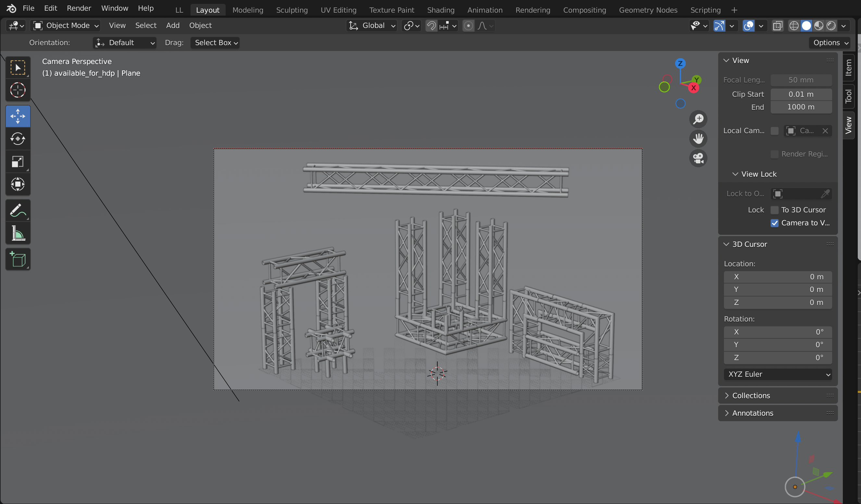Activate the 3D Cursor tool
Screen dimensions: 861x504
point(18,90)
